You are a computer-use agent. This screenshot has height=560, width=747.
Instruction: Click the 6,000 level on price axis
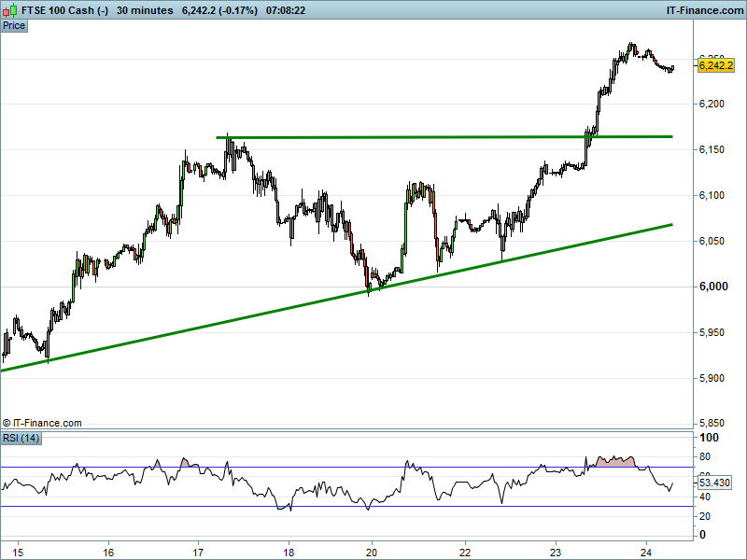[x=713, y=287]
